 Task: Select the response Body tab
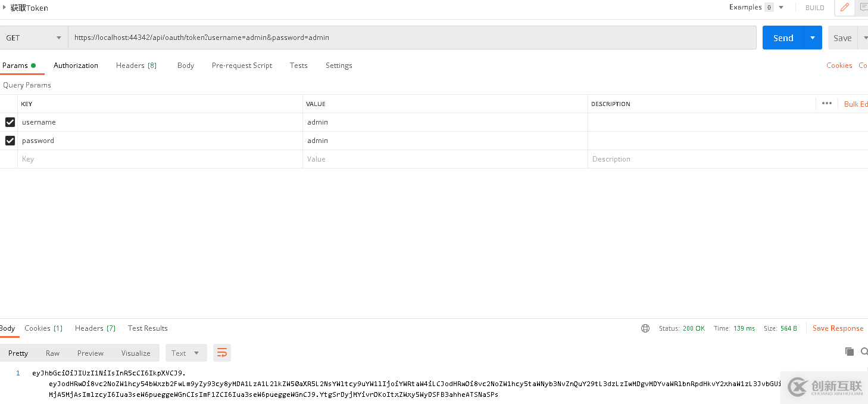(8, 328)
